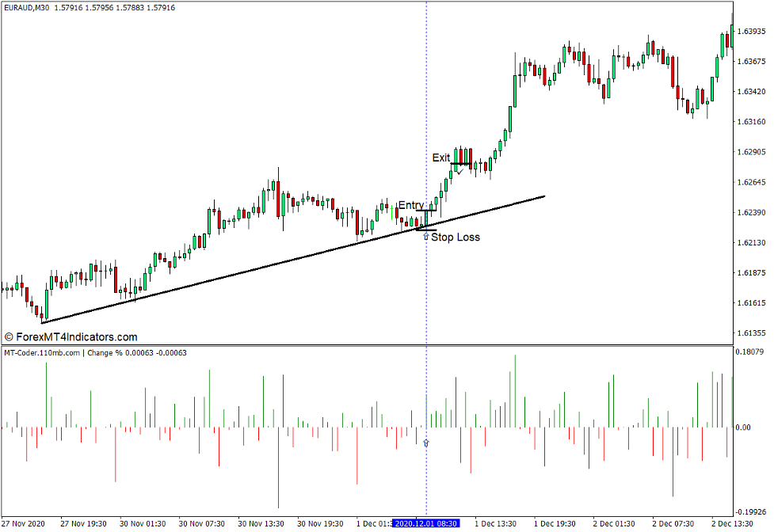Select the highlighted 2020.12.01 08:30 timestamp
The width and height of the screenshot is (774, 532).
click(x=428, y=522)
